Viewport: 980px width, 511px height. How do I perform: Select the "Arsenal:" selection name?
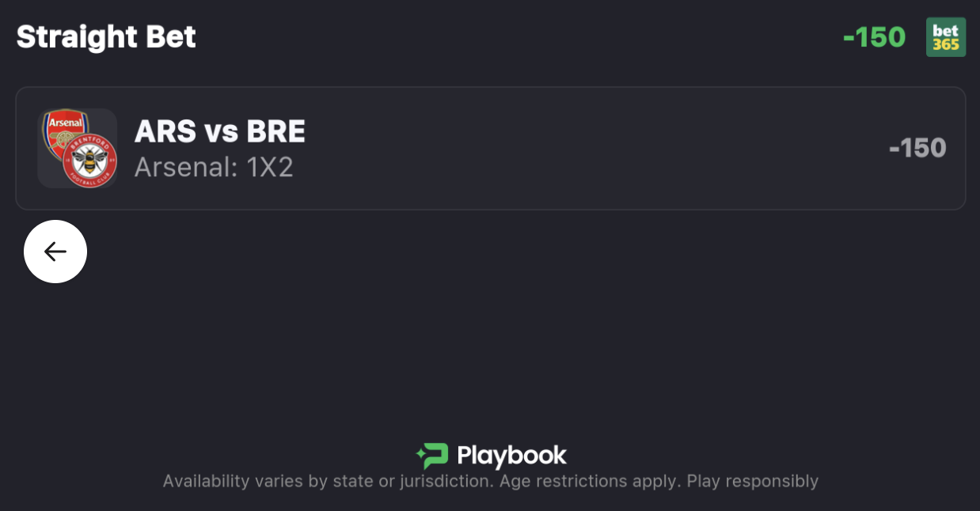[x=184, y=167]
